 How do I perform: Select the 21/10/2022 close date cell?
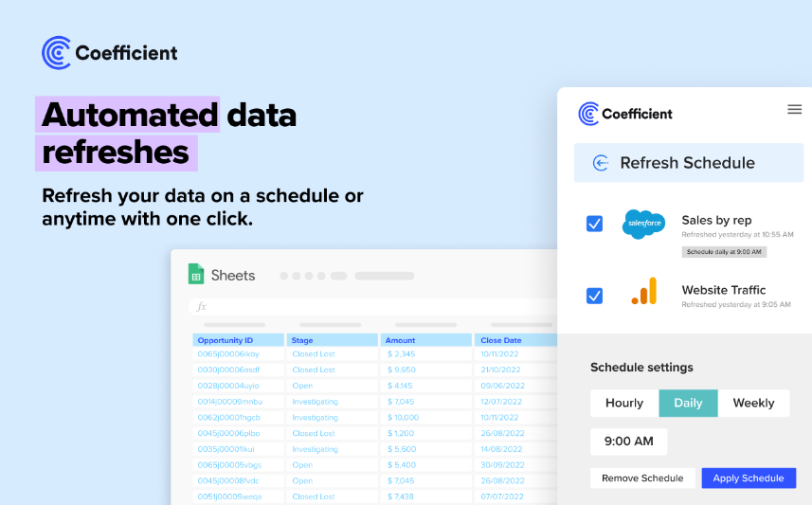(515, 370)
